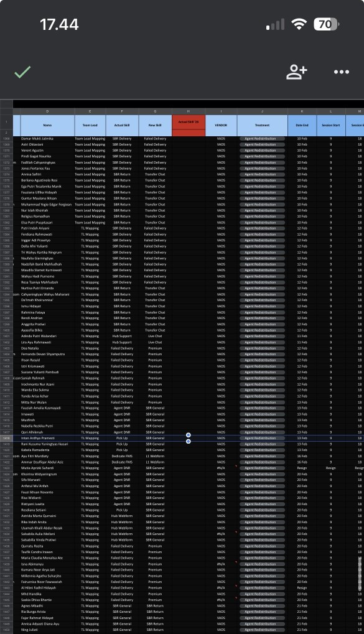Open Treatment dropdown for Putri Indah Ariyani
The image size is (364, 634).
coord(262,228)
